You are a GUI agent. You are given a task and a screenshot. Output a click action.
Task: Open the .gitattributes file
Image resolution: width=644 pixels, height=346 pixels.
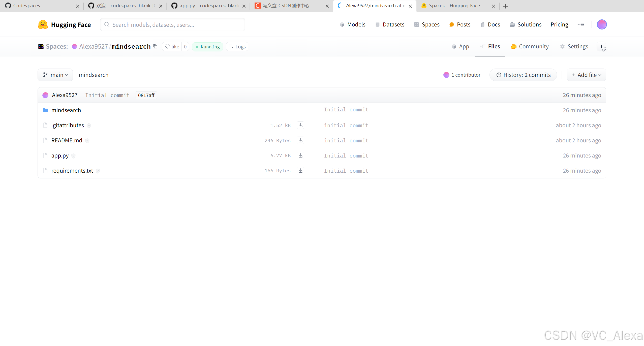point(68,125)
